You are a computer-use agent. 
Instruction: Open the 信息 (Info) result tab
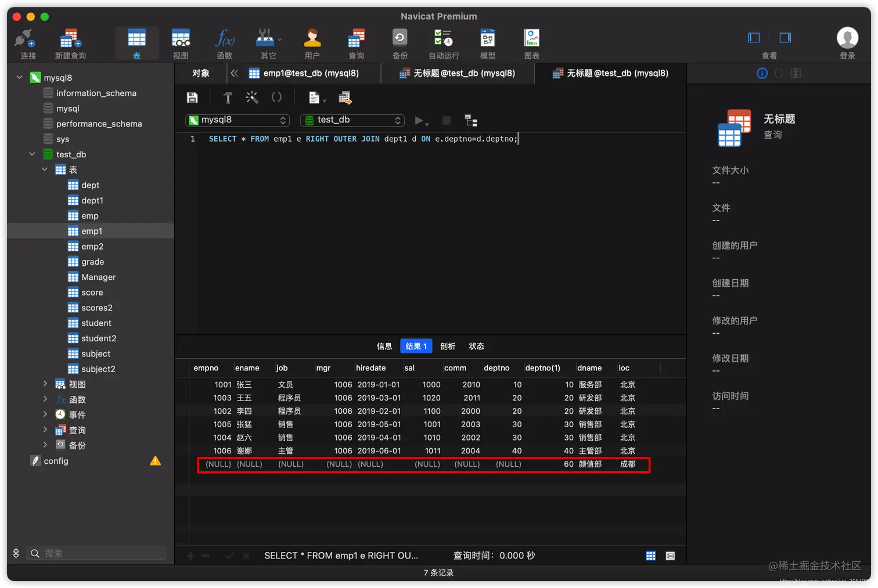coord(384,346)
